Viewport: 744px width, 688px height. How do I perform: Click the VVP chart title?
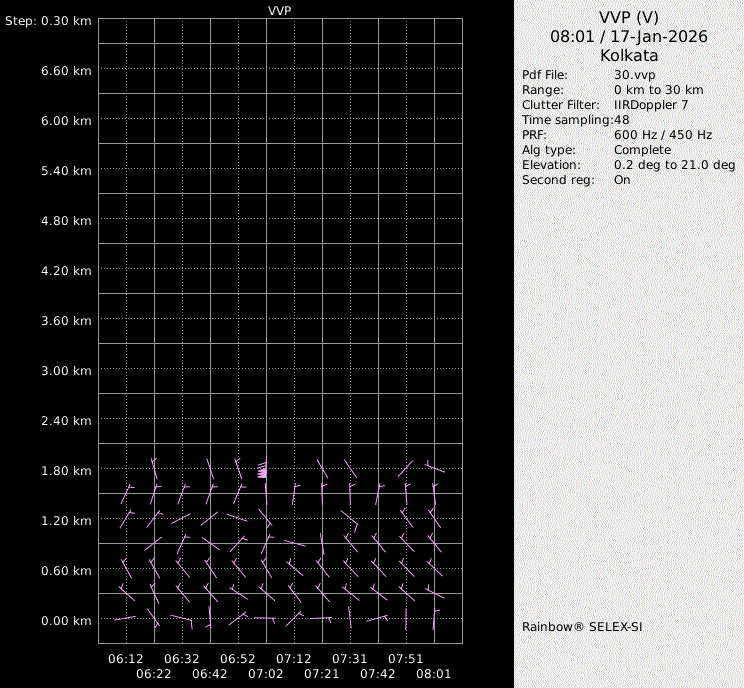point(280,10)
